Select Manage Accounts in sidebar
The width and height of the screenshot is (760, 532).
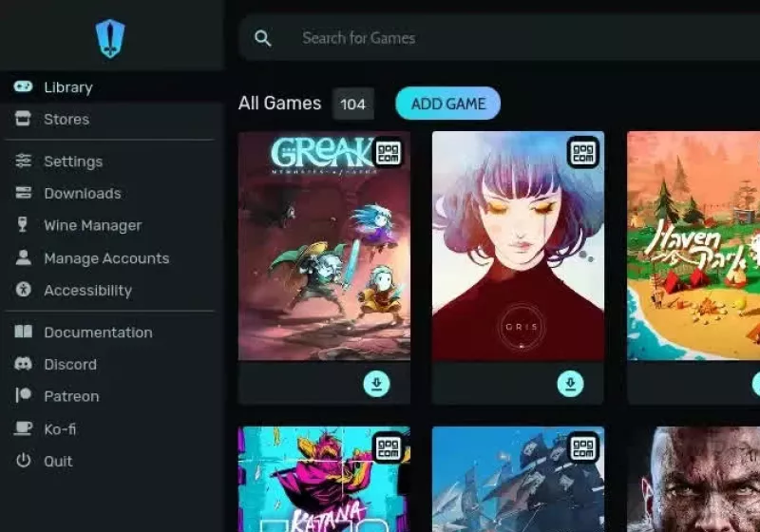[x=105, y=258]
